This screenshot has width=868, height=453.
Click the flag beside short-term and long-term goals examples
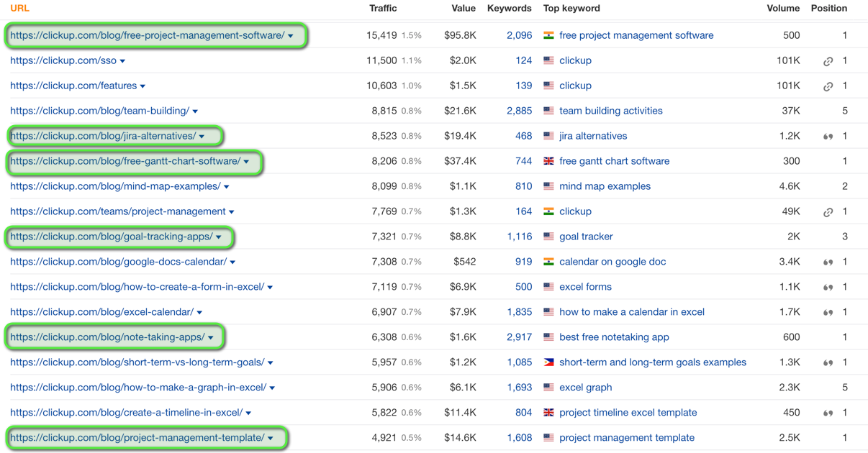pyautogui.click(x=548, y=362)
